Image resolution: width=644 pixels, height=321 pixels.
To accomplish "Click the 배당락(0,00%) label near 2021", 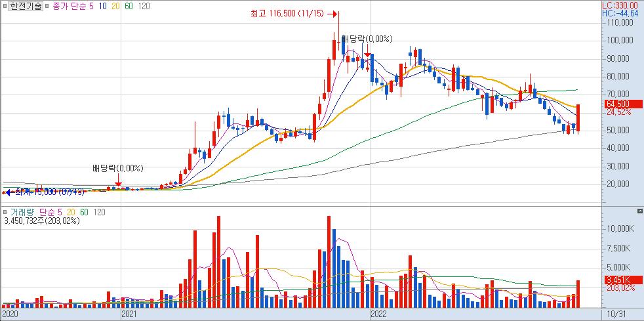I will click(118, 168).
